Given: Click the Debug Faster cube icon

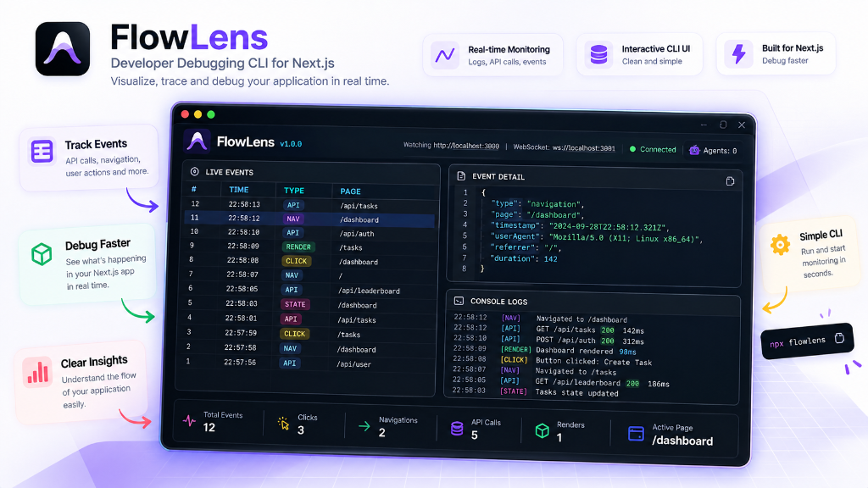Looking at the screenshot, I should pos(42,254).
